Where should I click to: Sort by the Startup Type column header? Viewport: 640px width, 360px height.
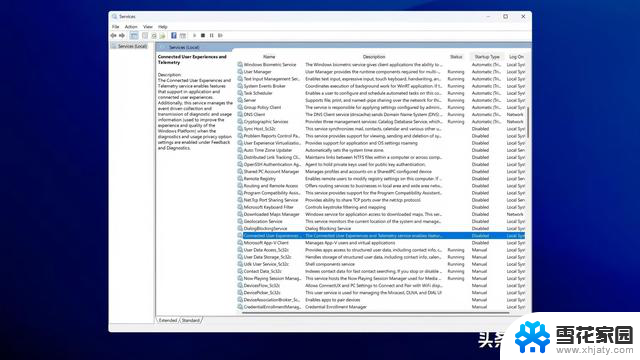click(x=487, y=57)
